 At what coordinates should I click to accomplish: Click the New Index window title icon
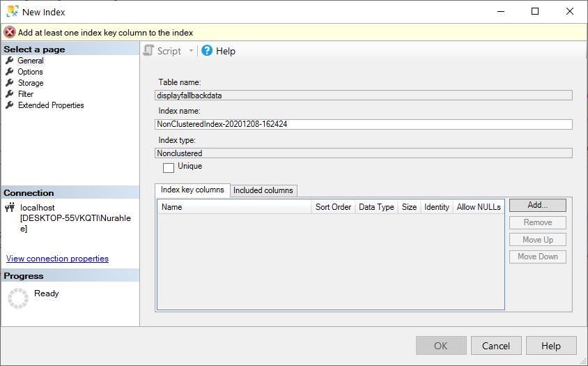tap(13, 12)
